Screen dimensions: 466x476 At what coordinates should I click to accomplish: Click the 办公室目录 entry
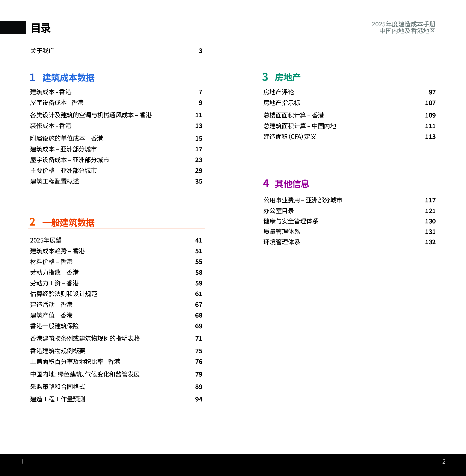[x=279, y=211]
